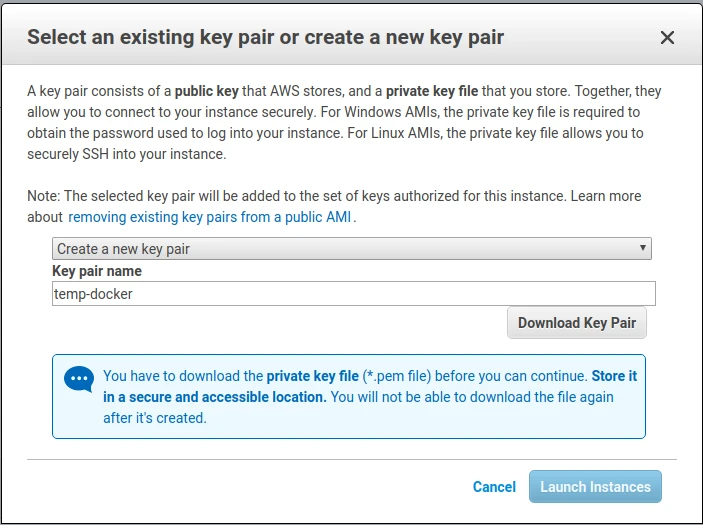Open the 'Create a new key pair' combo box
The width and height of the screenshot is (703, 525).
pyautogui.click(x=351, y=248)
